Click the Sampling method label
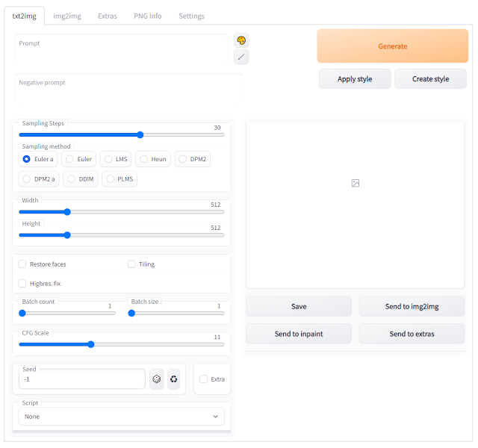 coord(46,146)
